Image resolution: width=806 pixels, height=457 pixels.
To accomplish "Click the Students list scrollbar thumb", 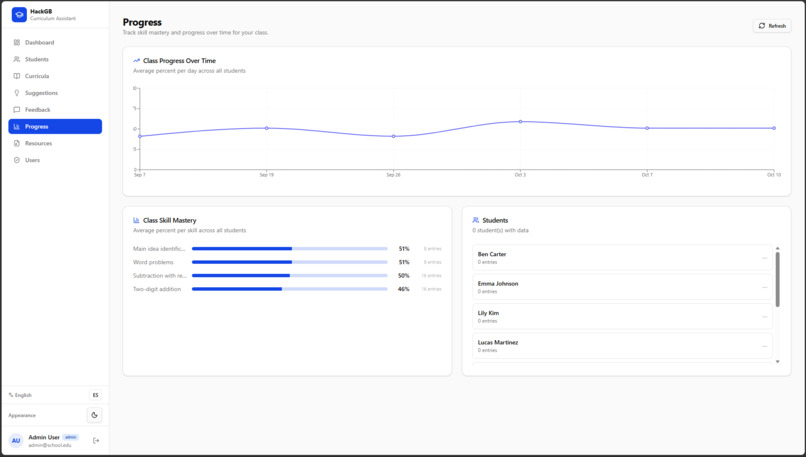I will tap(777, 279).
